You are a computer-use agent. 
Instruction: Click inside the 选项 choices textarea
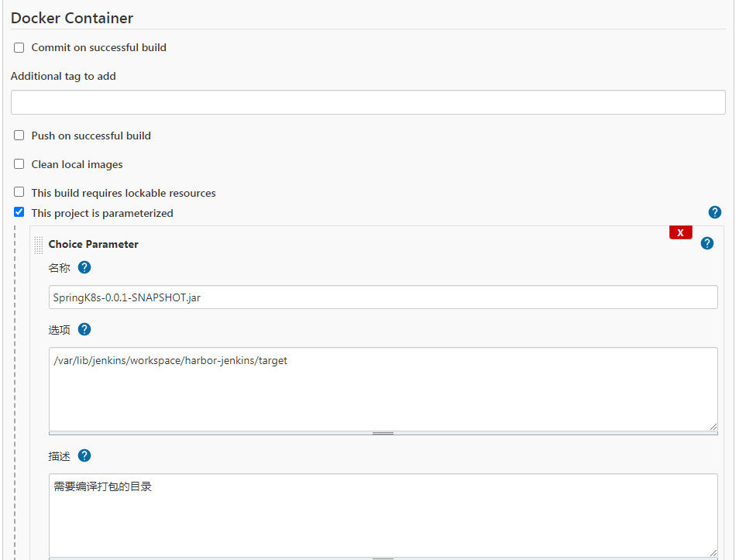pos(383,389)
